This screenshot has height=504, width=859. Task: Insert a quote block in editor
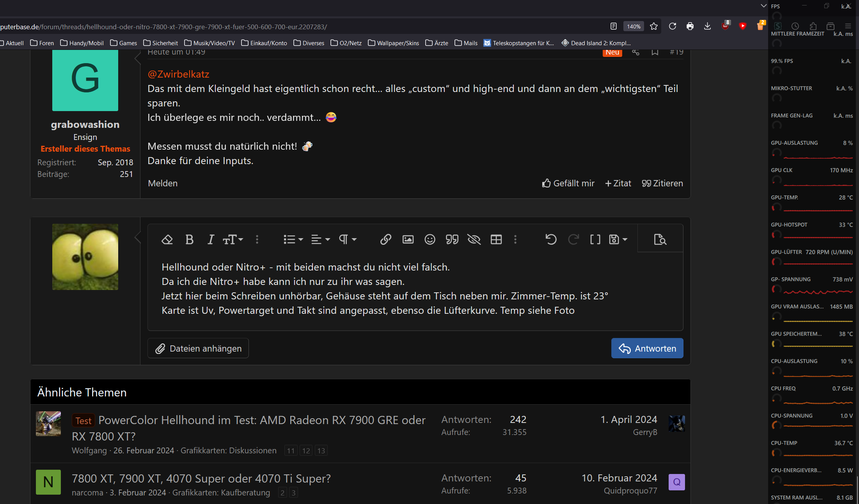click(x=452, y=239)
